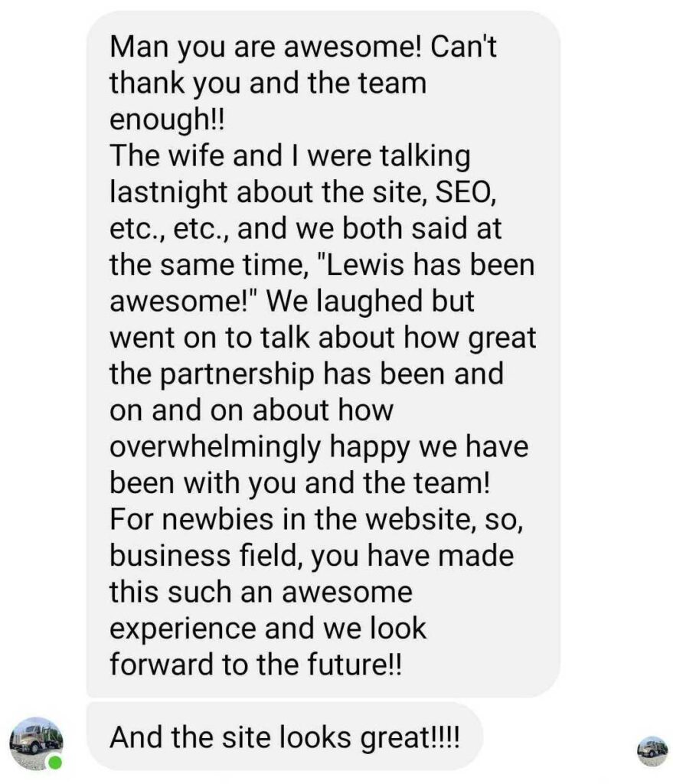Select the phrase 'forward to the future!!'
The width and height of the screenshot is (673, 784).
[256, 663]
